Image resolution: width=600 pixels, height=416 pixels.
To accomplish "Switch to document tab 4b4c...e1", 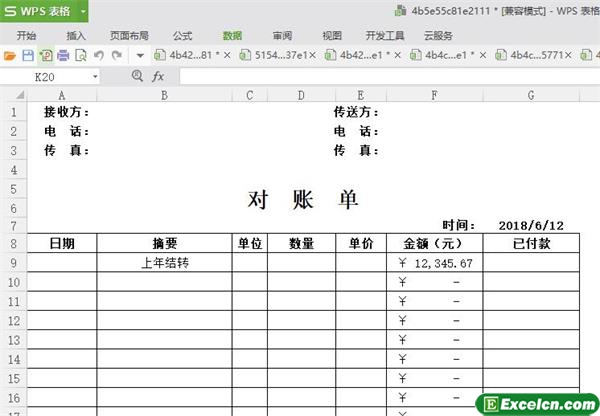I will (x=443, y=55).
